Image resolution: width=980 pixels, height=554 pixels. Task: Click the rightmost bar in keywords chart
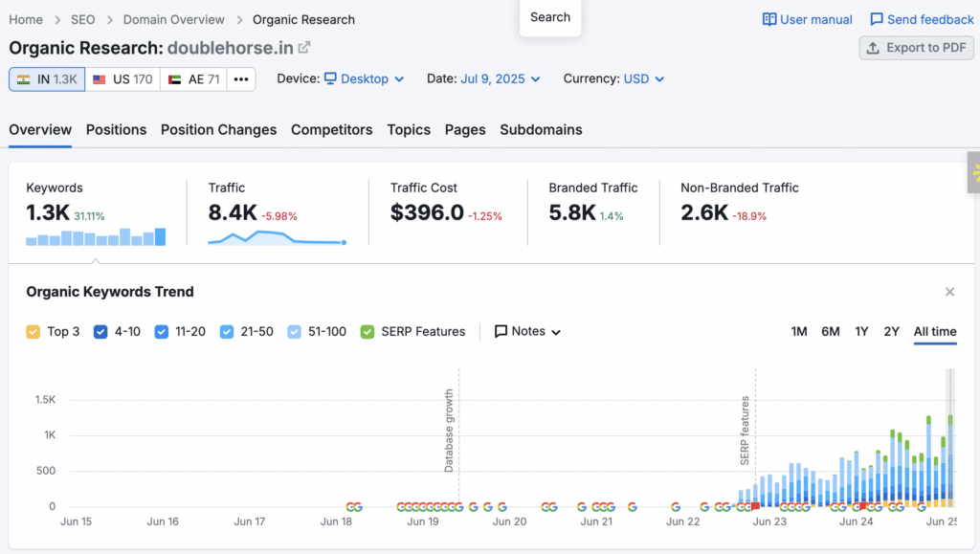click(950, 461)
